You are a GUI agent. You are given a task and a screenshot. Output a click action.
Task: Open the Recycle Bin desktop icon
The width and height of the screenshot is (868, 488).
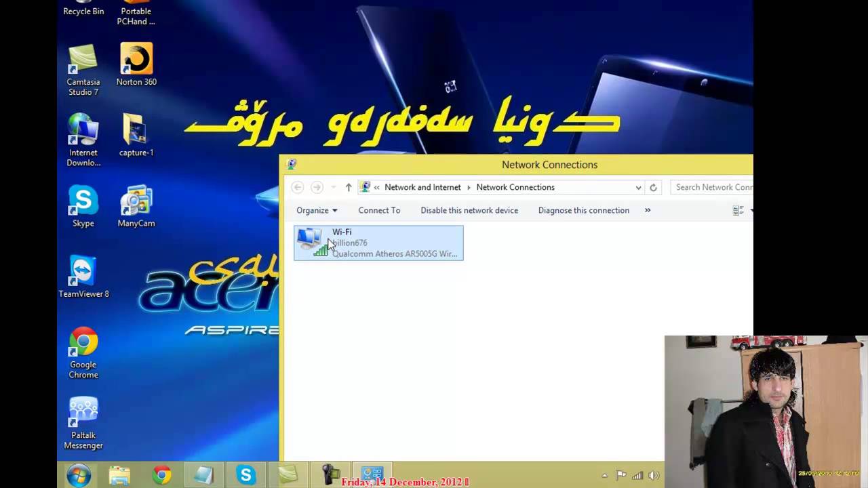(x=83, y=8)
